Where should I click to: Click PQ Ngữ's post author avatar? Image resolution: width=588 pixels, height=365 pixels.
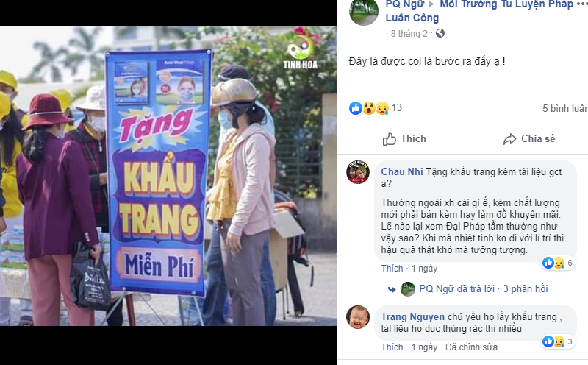(364, 11)
